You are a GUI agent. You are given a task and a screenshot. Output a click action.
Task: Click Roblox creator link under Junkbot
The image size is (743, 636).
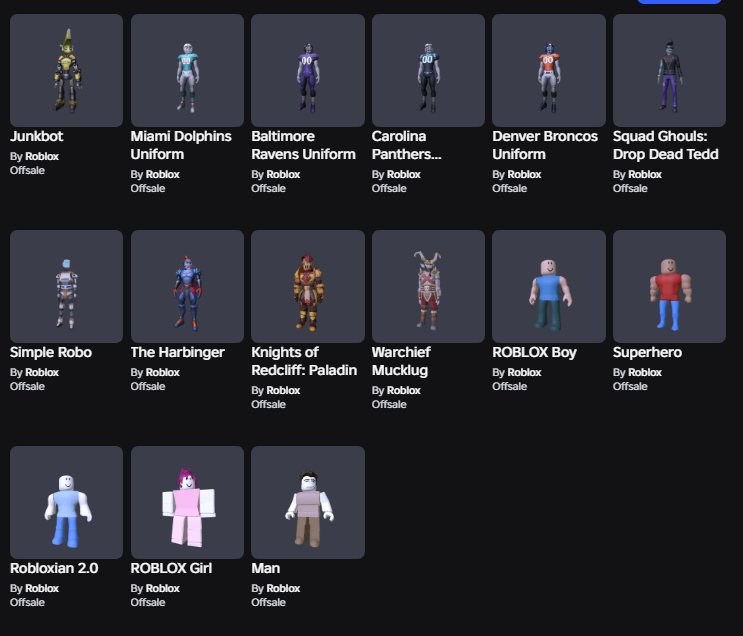coord(42,156)
